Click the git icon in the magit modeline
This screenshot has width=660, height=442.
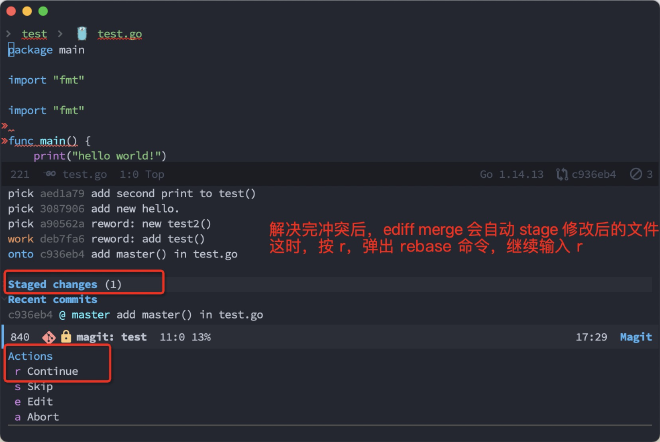[47, 337]
